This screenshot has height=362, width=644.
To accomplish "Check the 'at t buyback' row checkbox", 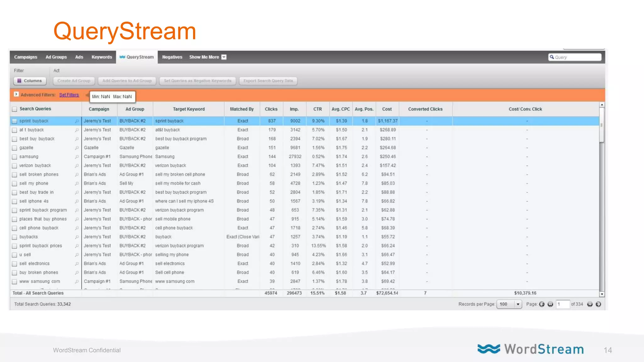I will (x=14, y=130).
